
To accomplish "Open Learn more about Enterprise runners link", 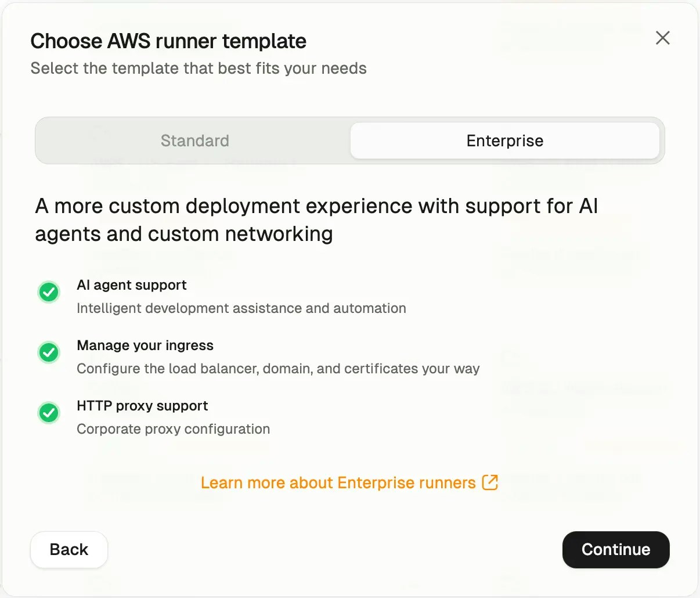I will pyautogui.click(x=338, y=482).
